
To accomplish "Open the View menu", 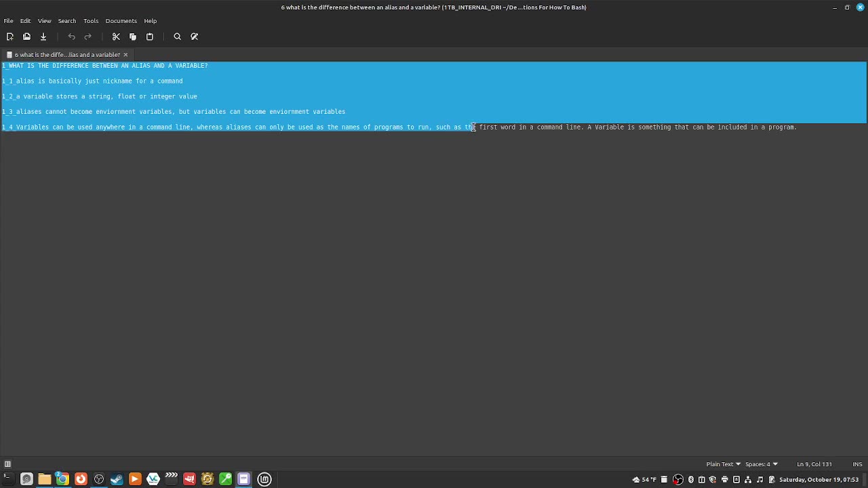I will pyautogui.click(x=44, y=21).
